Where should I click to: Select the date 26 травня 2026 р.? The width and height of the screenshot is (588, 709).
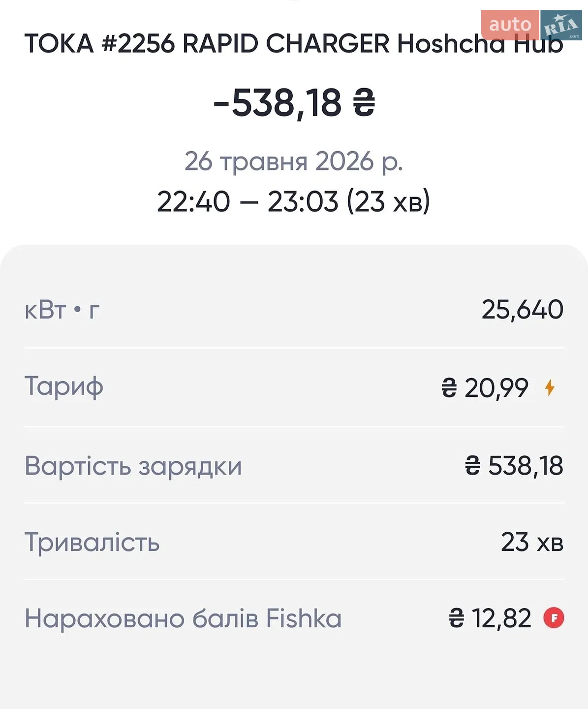(294, 161)
